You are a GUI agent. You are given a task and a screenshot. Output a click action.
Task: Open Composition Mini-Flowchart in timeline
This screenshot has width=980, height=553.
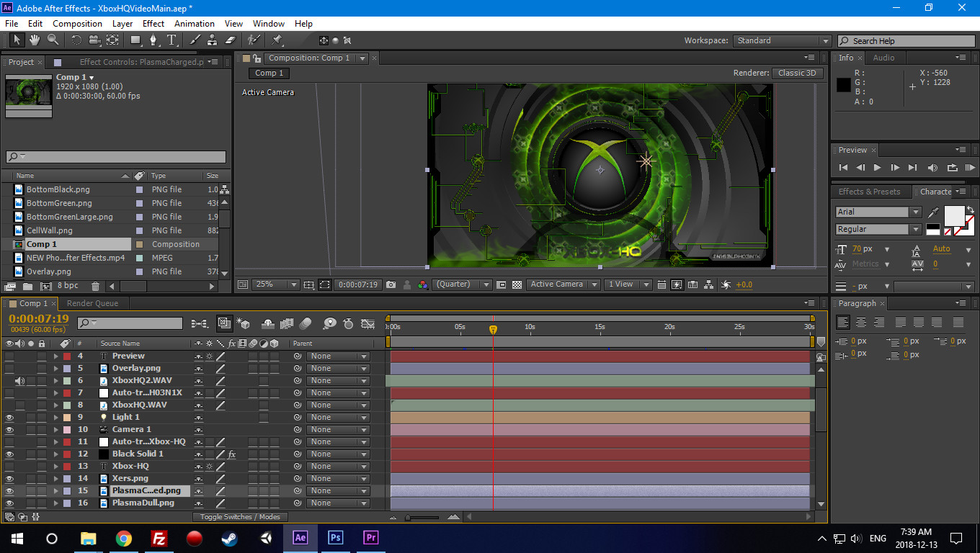200,323
